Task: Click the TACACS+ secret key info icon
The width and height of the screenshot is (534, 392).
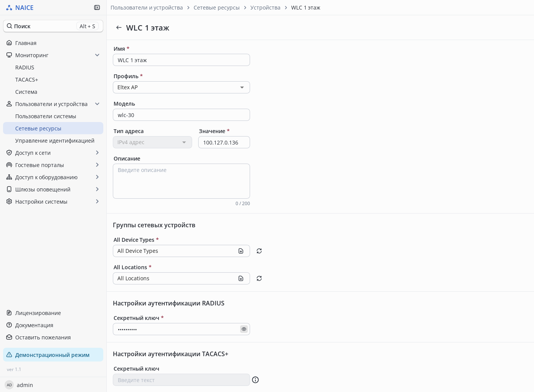Action: [x=255, y=380]
